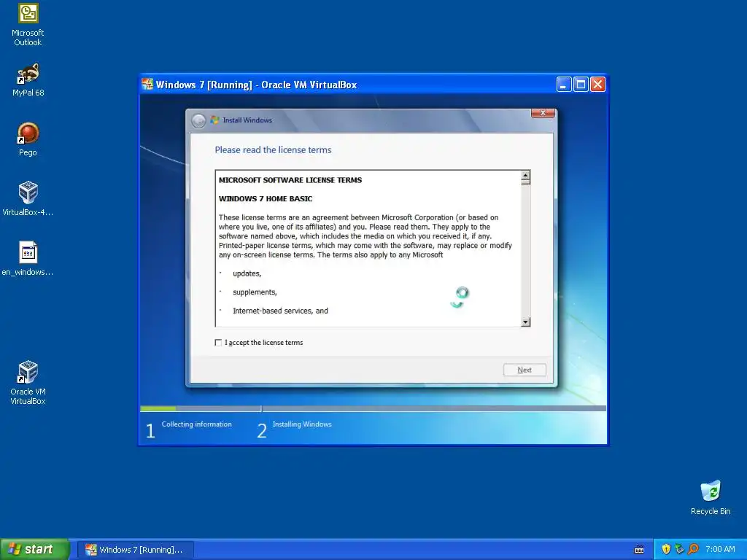Click the VirtualBox window title bar icon
This screenshot has height=560, width=747.
[x=147, y=85]
